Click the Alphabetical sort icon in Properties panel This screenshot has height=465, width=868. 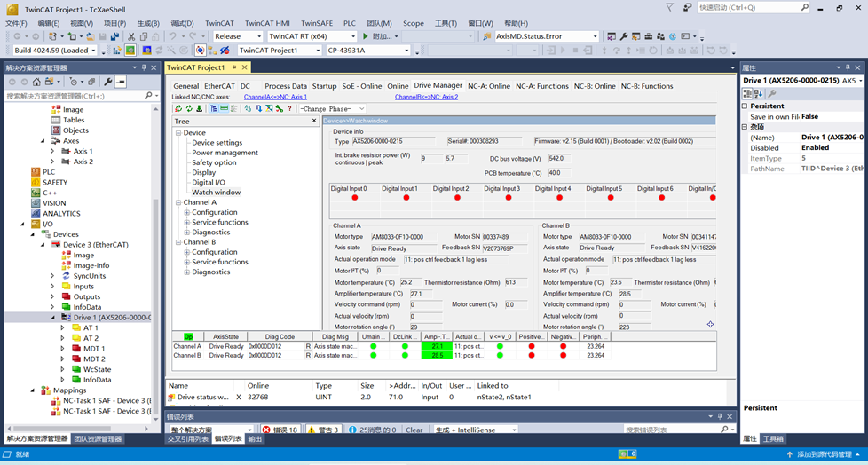point(759,93)
